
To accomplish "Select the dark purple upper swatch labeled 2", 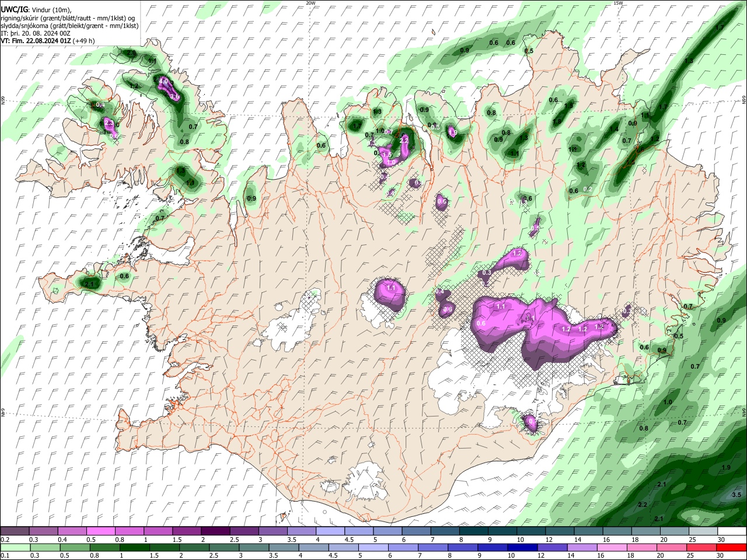I will [215, 531].
